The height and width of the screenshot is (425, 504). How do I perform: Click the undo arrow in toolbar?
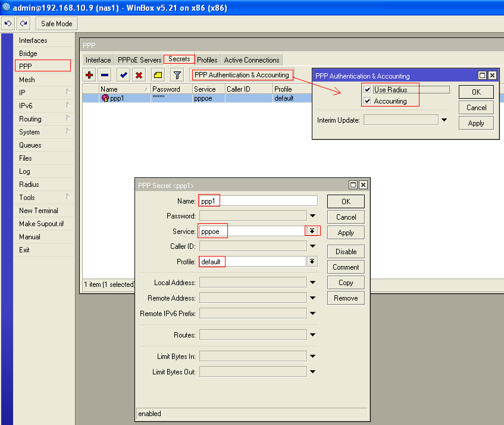(x=8, y=24)
